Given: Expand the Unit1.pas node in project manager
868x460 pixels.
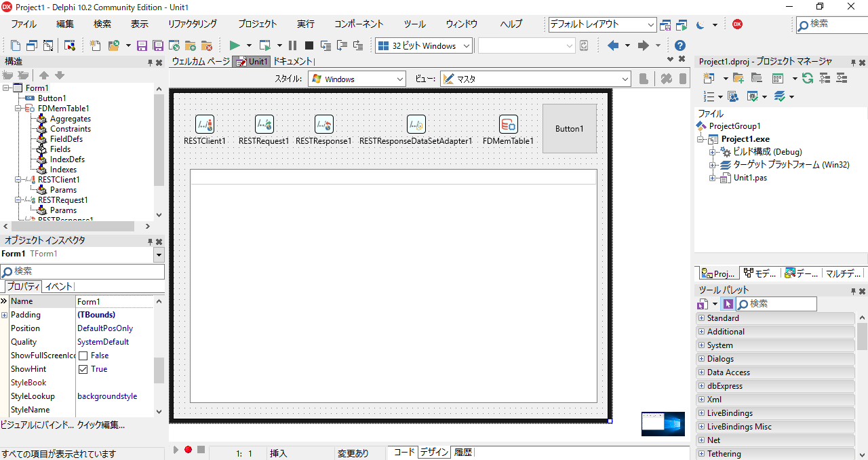Looking at the screenshot, I should (x=711, y=178).
